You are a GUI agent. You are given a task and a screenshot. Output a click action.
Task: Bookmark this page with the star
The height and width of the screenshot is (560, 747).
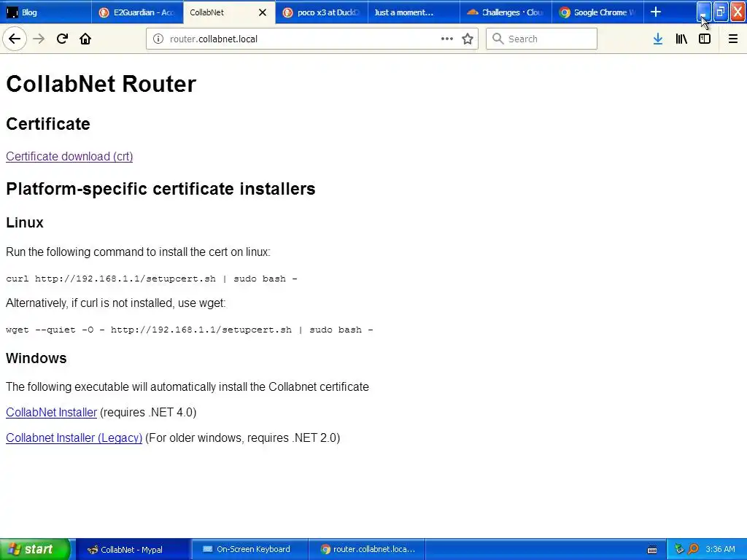coord(468,39)
